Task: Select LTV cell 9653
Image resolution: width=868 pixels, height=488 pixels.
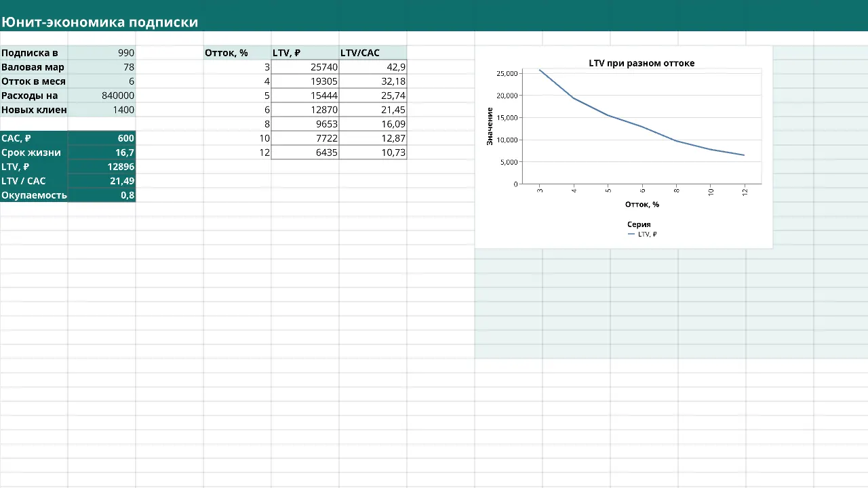Action: pyautogui.click(x=305, y=124)
